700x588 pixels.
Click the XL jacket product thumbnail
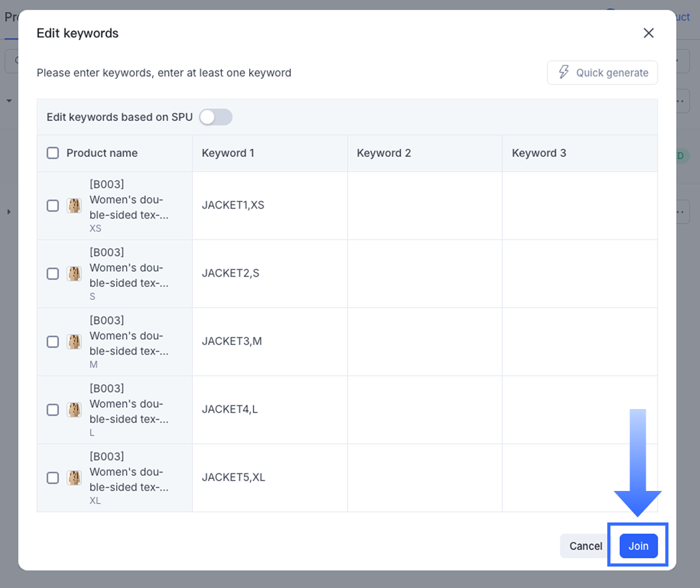[x=74, y=478]
